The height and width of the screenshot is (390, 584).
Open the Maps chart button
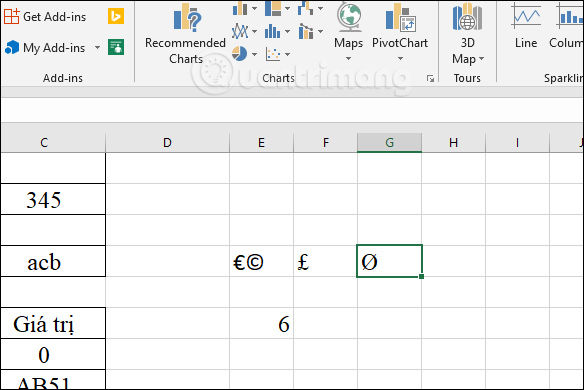[349, 33]
